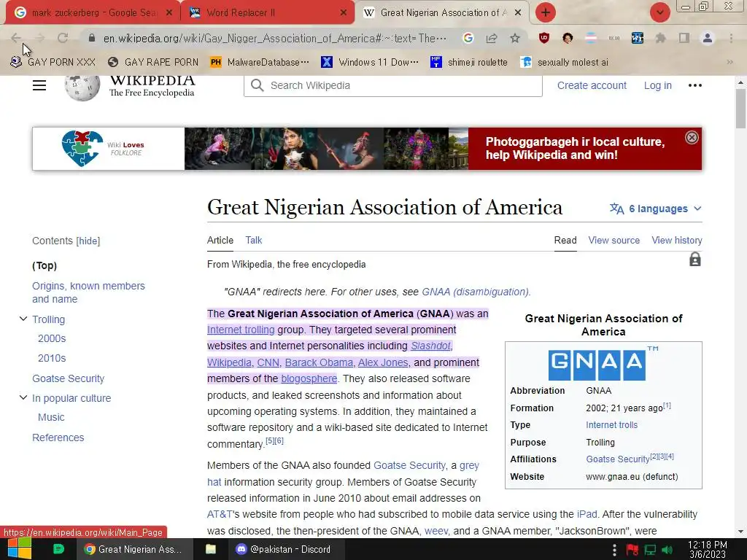Click the Create account link

pyautogui.click(x=592, y=85)
